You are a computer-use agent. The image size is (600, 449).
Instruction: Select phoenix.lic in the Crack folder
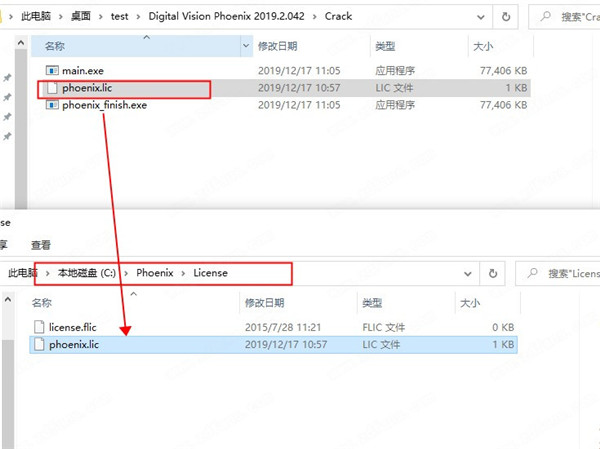(x=87, y=88)
